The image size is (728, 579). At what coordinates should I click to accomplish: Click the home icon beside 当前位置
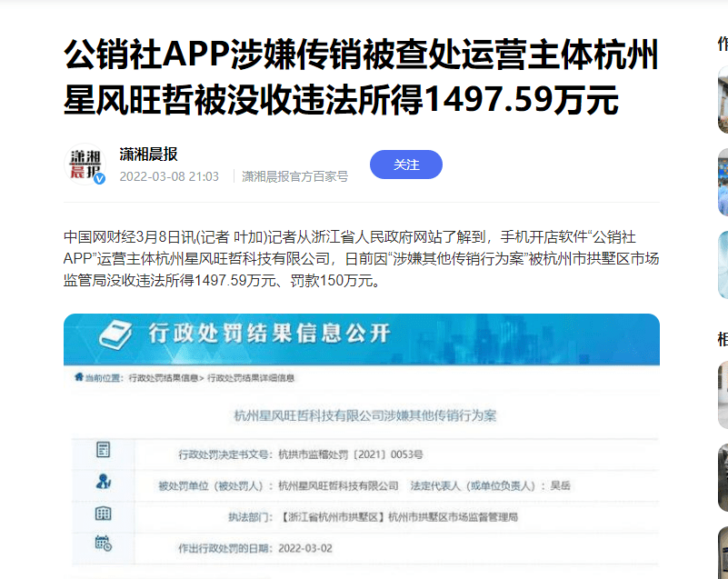pos(79,377)
